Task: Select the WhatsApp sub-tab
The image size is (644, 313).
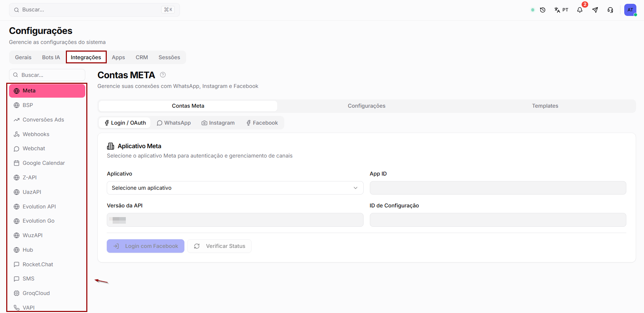Action: (174, 123)
